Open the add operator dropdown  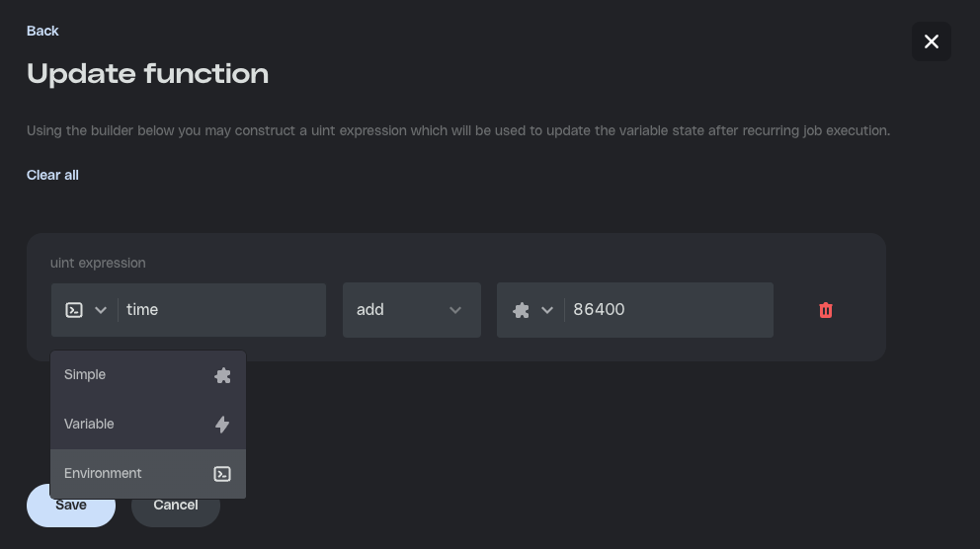pos(411,310)
